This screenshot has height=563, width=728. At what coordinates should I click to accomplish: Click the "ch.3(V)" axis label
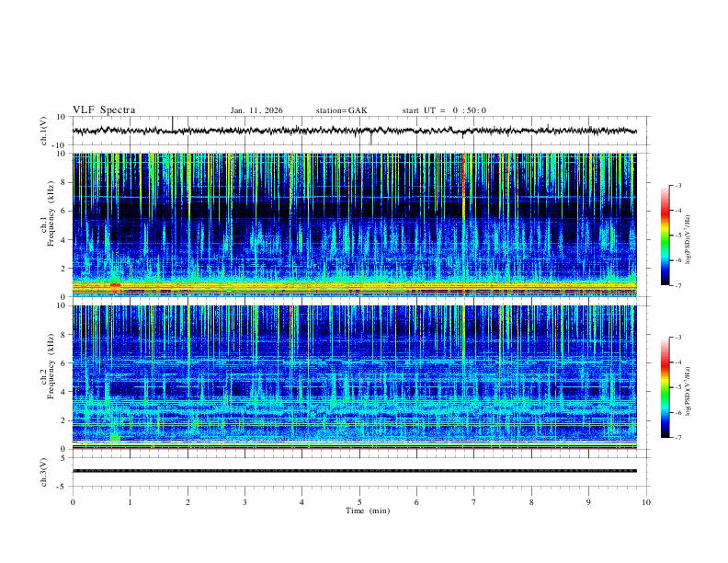point(44,472)
